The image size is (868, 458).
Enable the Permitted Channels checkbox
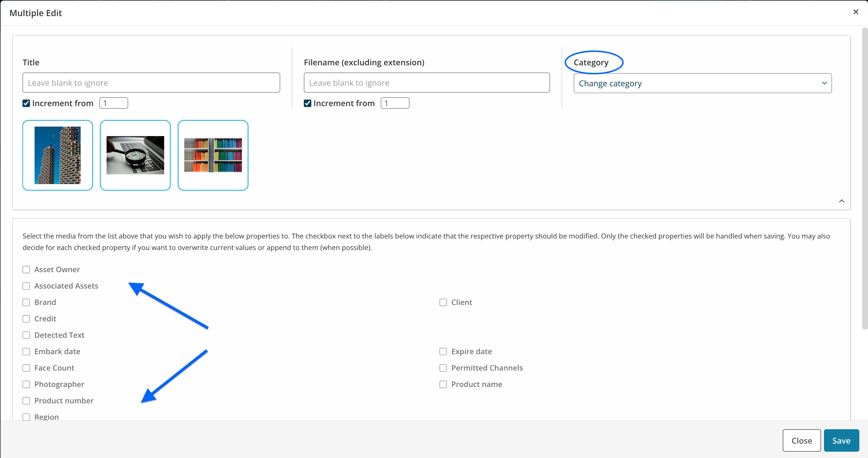pyautogui.click(x=443, y=368)
